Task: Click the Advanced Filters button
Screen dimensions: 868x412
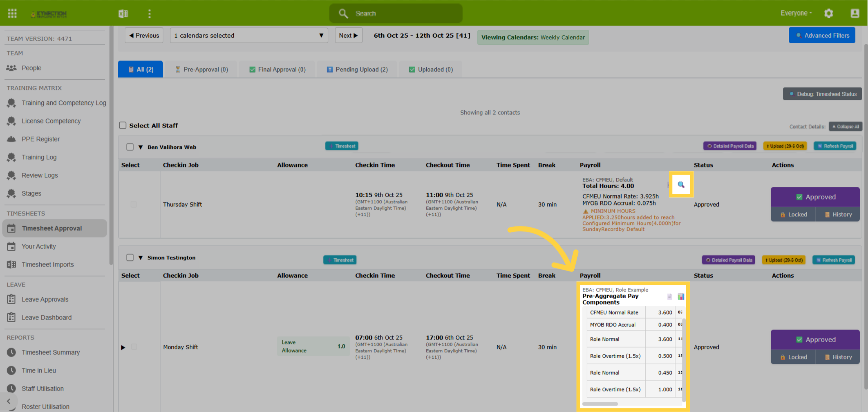Action: pos(822,35)
